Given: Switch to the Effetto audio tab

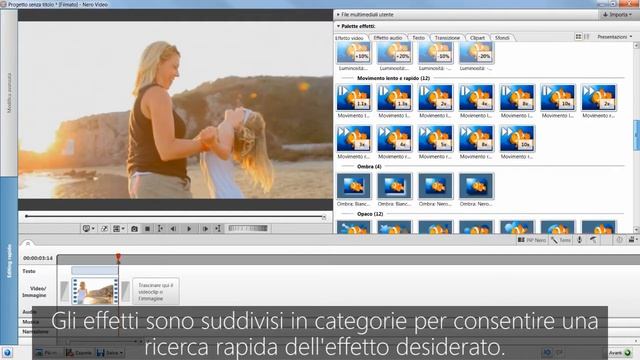Looking at the screenshot, I should pyautogui.click(x=388, y=38).
